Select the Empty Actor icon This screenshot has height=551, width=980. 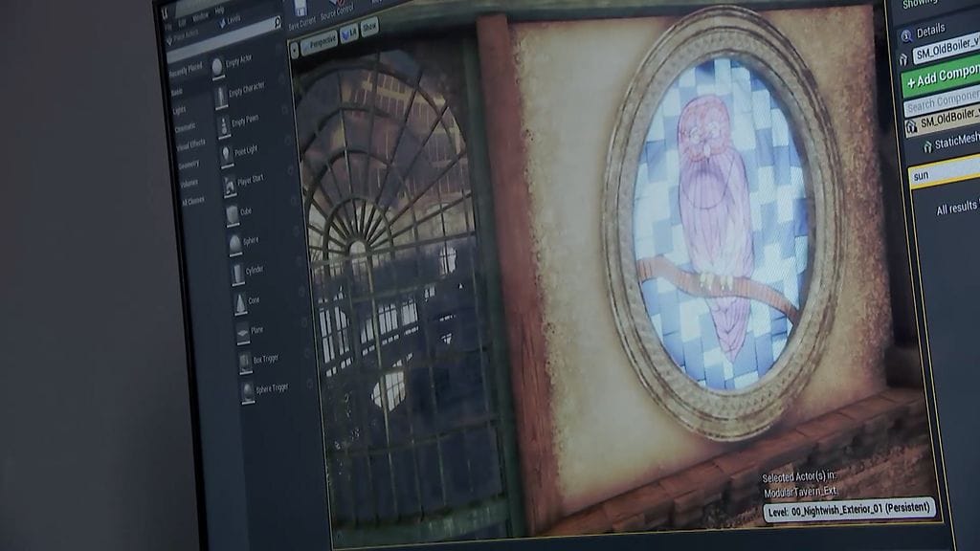coord(217,66)
